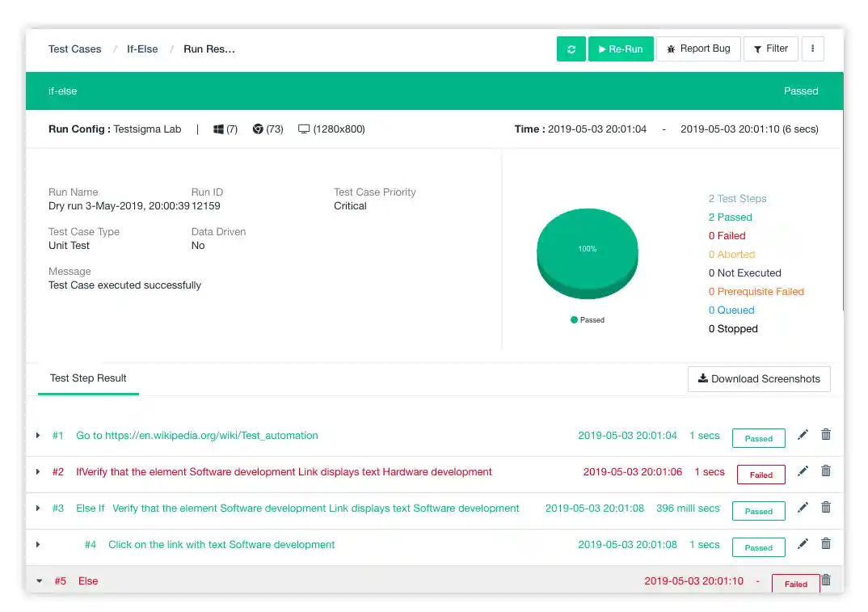The width and height of the screenshot is (868, 612).
Task: Click the '0 Queued' summary count
Action: point(731,310)
